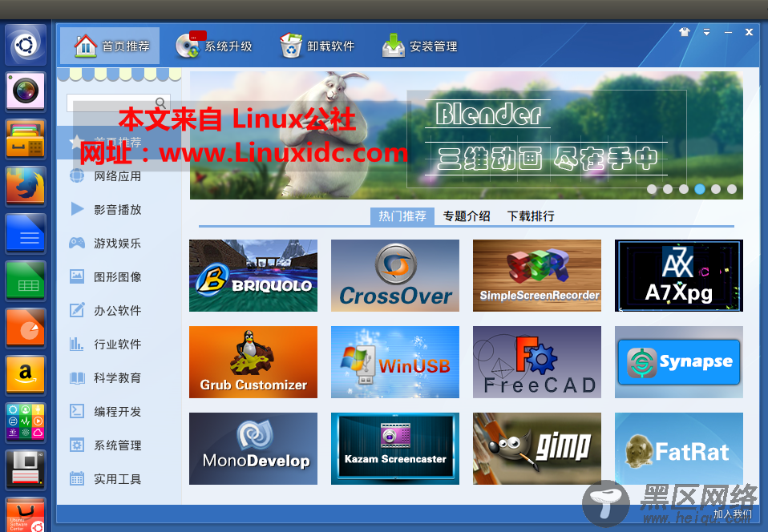The height and width of the screenshot is (532, 768).
Task: Select the second banner indicator dot
Action: pos(668,189)
